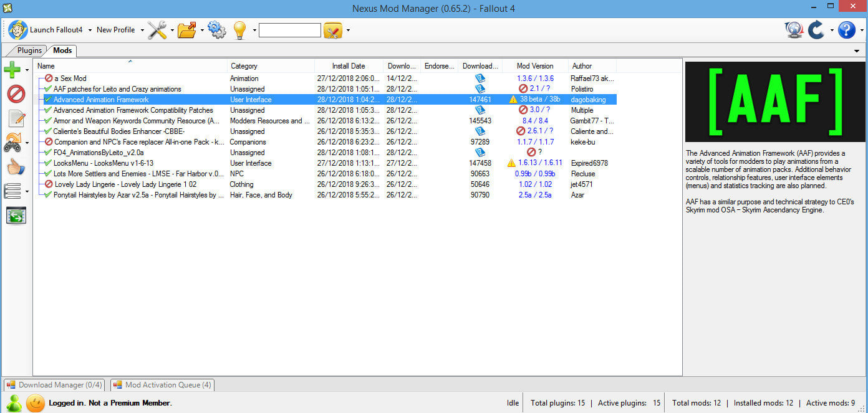This screenshot has height=413, width=868.
Task: Toggle disabled Lovely Lady Lingerie mod
Action: coord(49,184)
